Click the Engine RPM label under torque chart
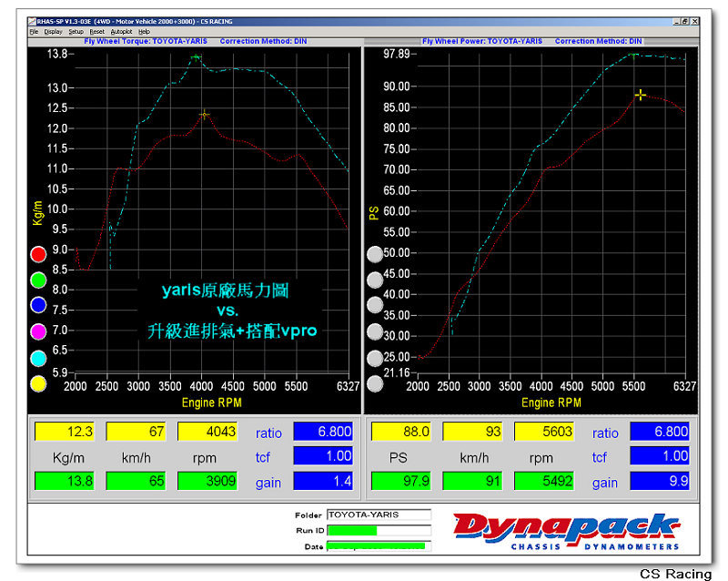Image resolution: width=728 pixels, height=581 pixels. 212,403
